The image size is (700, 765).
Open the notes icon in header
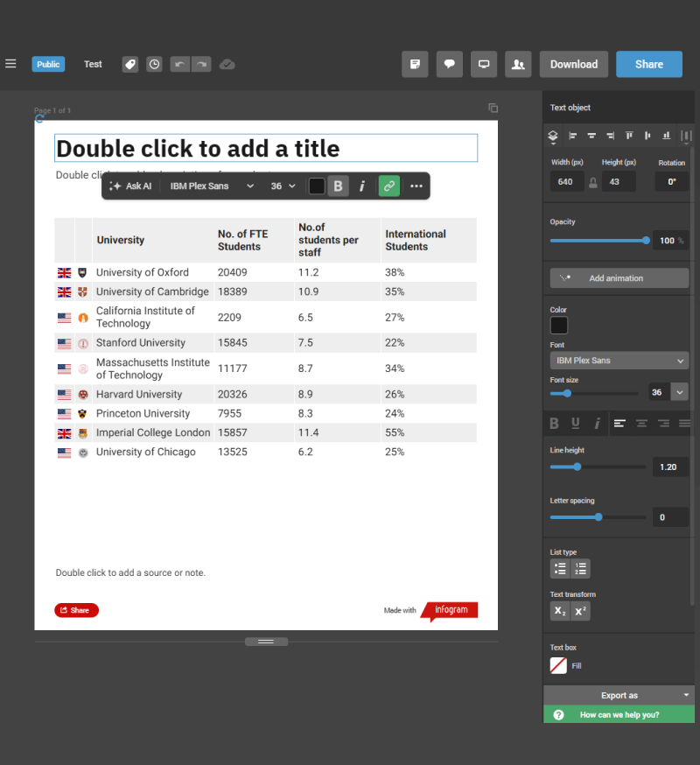click(415, 65)
